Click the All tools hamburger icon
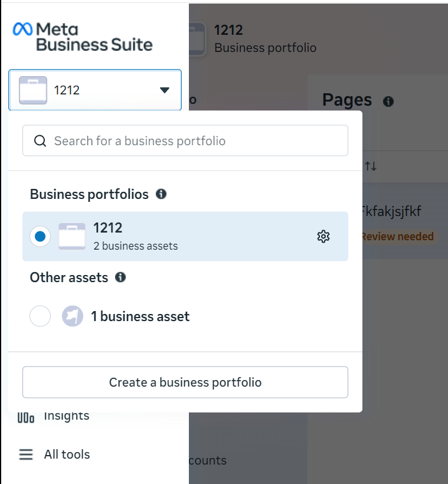448x484 pixels. 26,454
